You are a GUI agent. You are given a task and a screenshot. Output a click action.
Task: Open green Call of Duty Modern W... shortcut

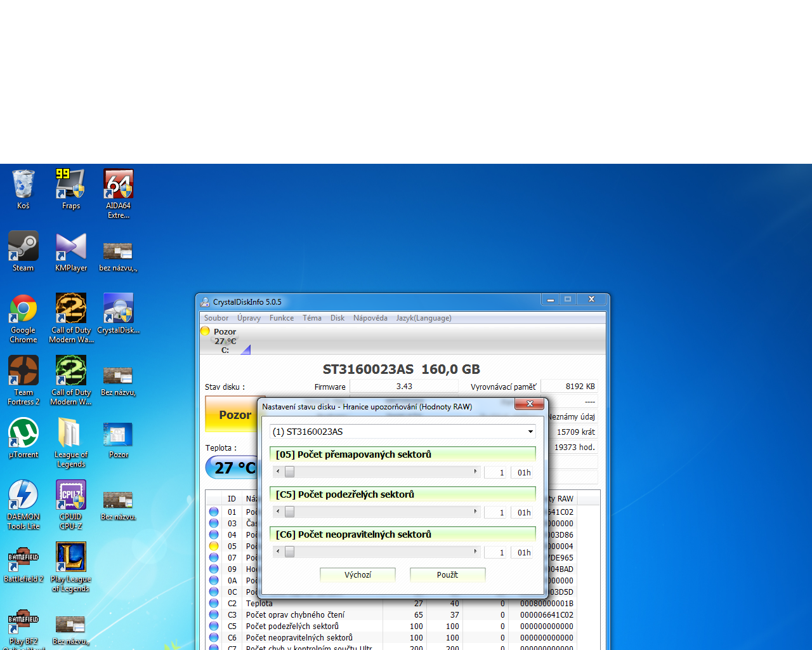[71, 380]
